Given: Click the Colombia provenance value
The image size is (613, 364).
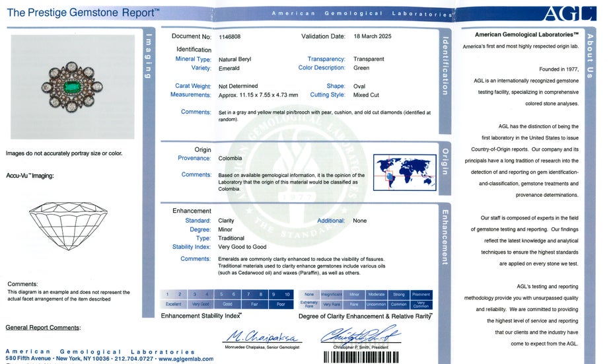Looking at the screenshot, I should (x=230, y=159).
